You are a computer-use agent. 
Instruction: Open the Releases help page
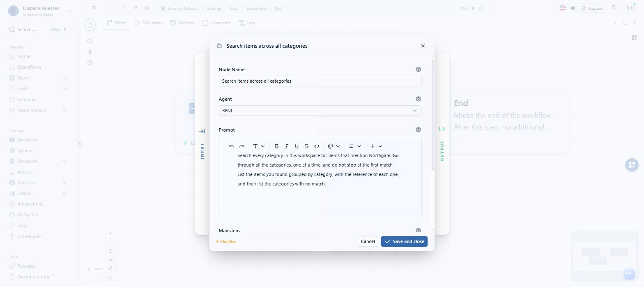38,266
